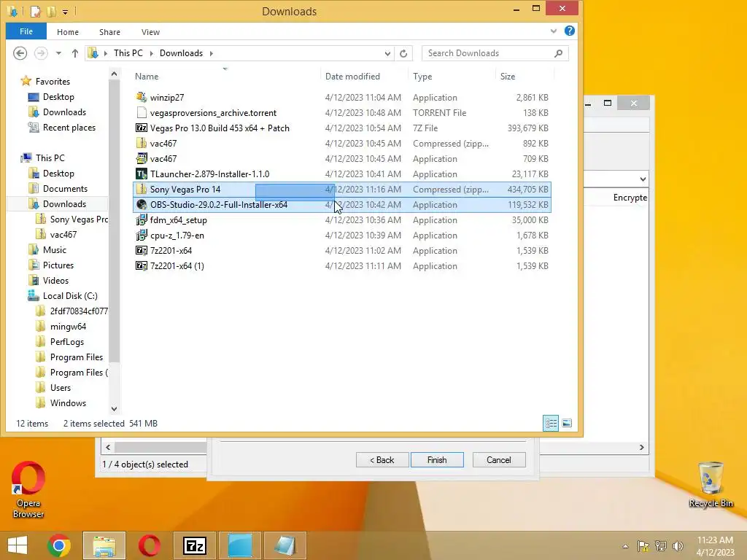Click the Vegas Pro 13.0 Build 453 7z icon

click(x=142, y=128)
